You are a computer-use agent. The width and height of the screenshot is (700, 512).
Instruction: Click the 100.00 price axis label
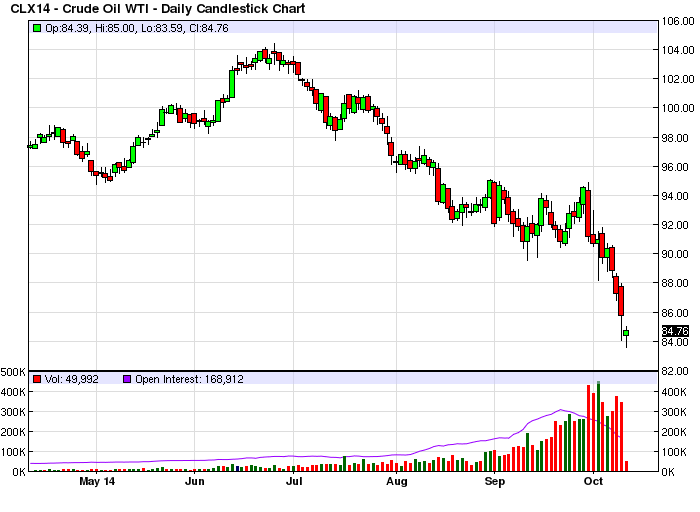coord(678,108)
